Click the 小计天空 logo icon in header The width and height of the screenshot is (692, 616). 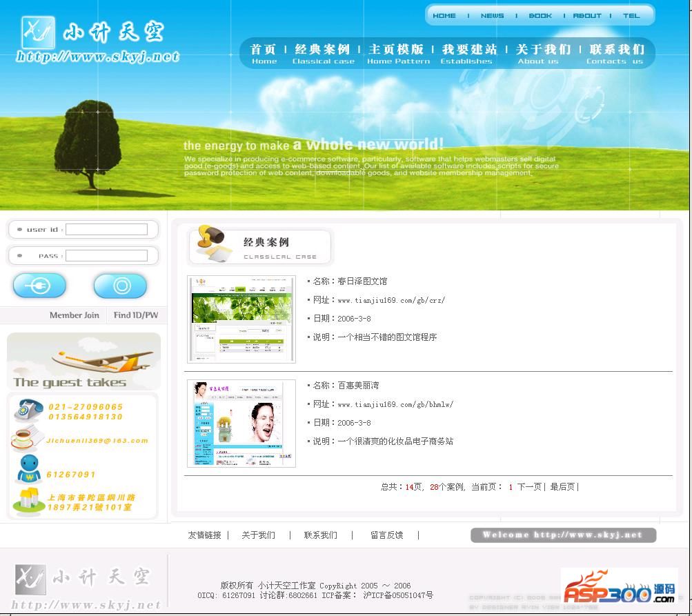38,32
